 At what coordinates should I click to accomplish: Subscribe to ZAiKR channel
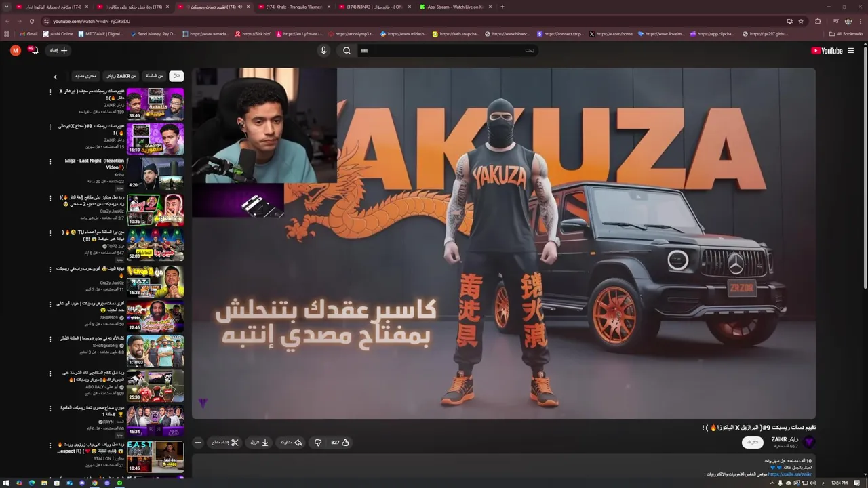pyautogui.click(x=753, y=442)
